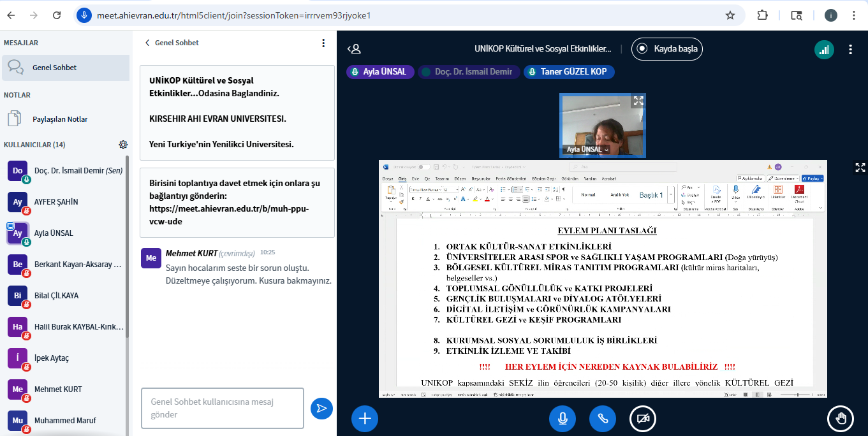Screen dimensions: 868x436
Task: Click the chat message input field
Action: coord(222,409)
